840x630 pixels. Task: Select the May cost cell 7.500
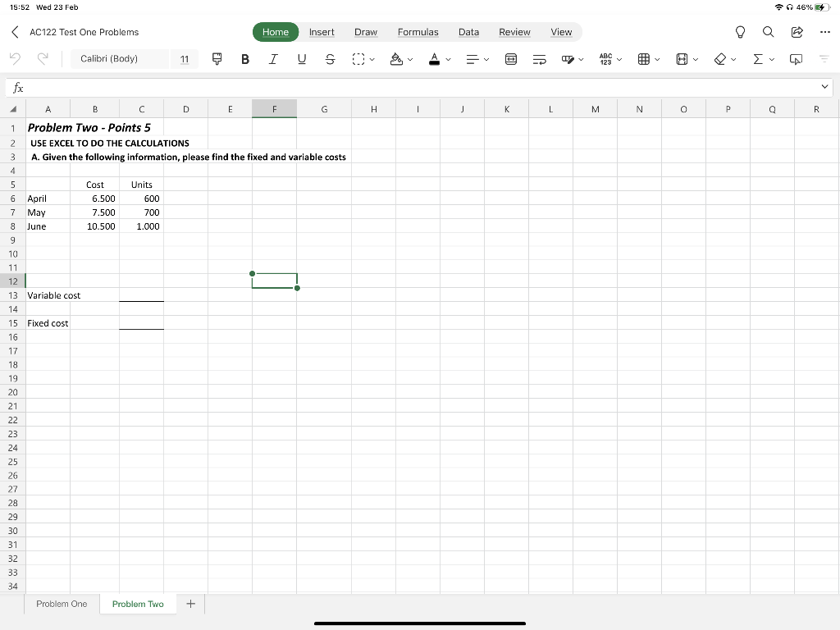95,212
